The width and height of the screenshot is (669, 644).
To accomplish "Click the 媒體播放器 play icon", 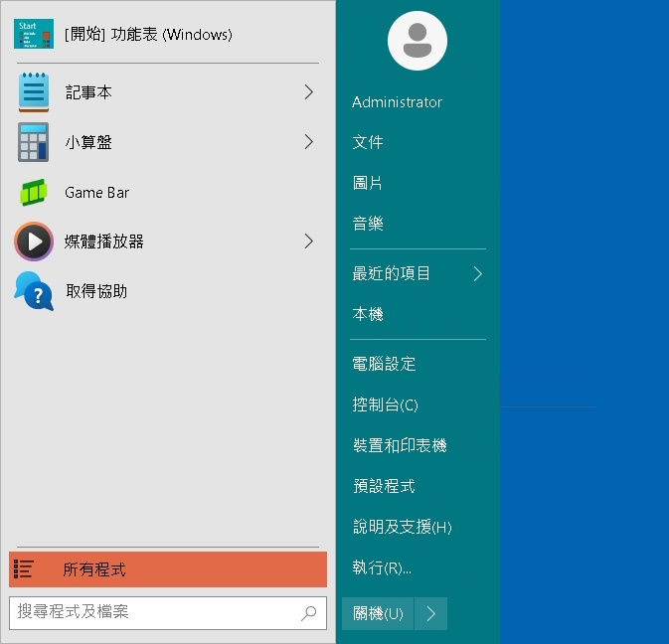I will tap(34, 241).
